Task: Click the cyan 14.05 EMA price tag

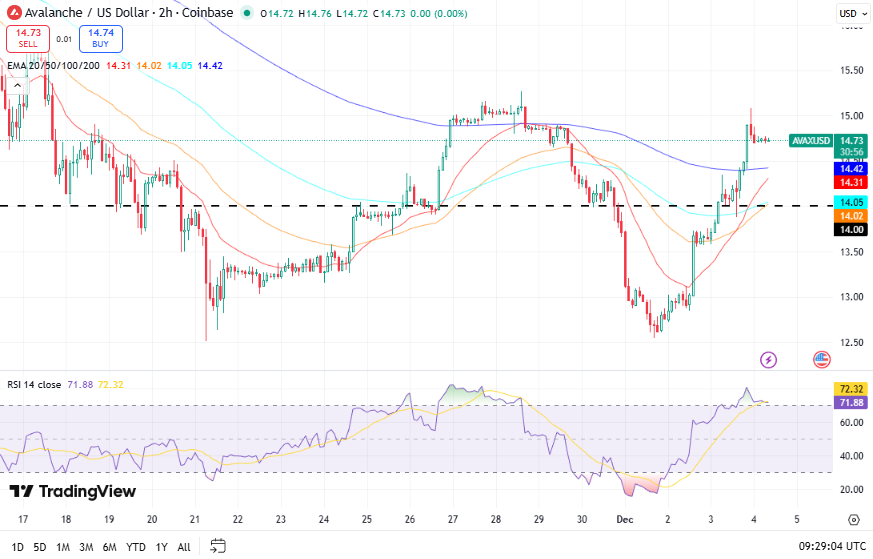Action: click(x=851, y=203)
